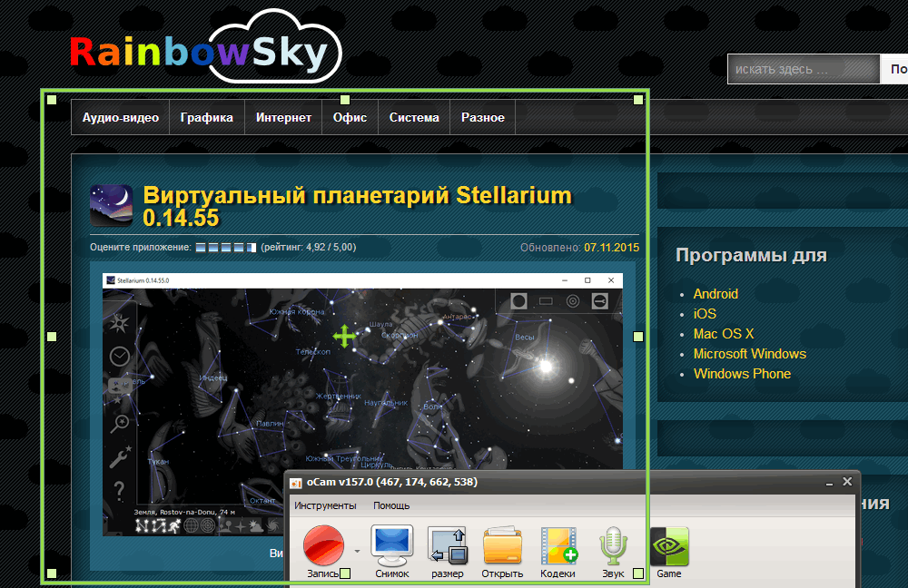The image size is (908, 588).
Task: Click the искать здесь search field
Action: point(804,70)
